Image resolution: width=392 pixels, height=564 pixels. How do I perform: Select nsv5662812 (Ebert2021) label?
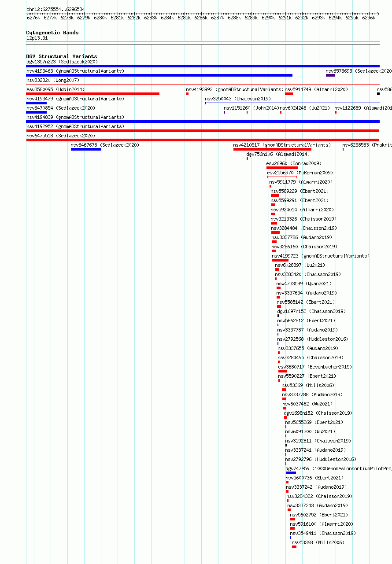pyautogui.click(x=306, y=321)
